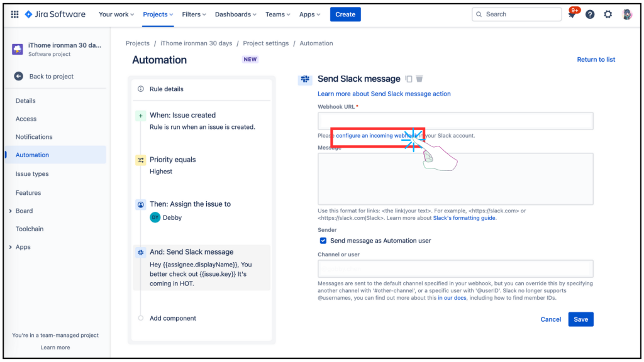644x362 pixels.
Task: Open the 'in our docs' link
Action: click(452, 298)
